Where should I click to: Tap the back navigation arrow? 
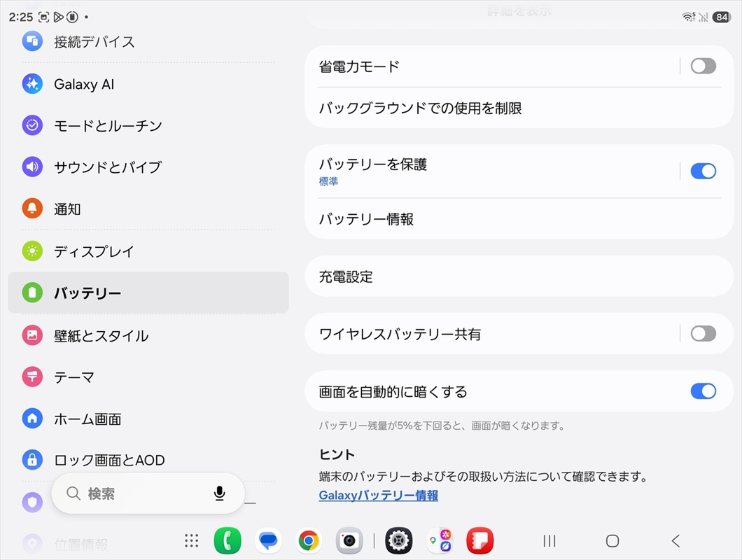coord(675,540)
